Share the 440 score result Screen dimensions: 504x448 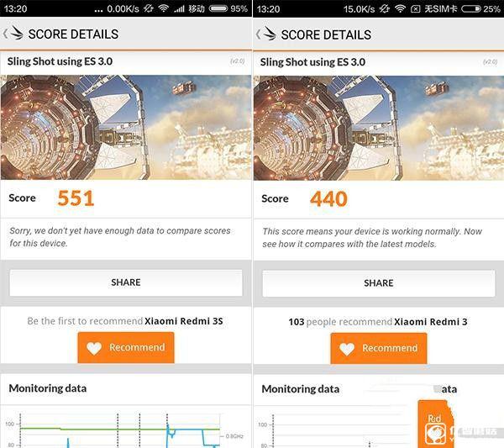coord(379,283)
